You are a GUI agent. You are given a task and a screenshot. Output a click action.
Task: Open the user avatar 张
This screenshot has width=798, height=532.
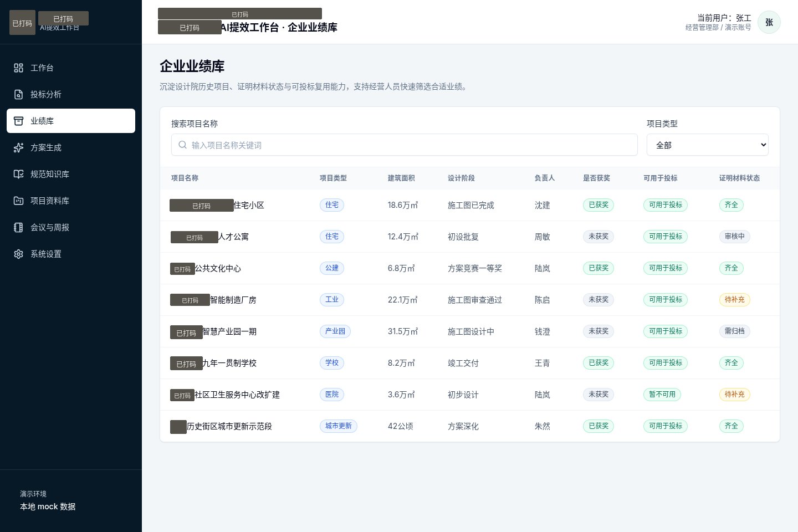[769, 22]
